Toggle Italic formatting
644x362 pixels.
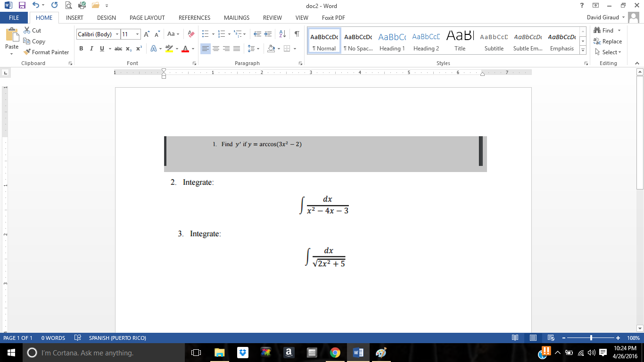point(91,49)
